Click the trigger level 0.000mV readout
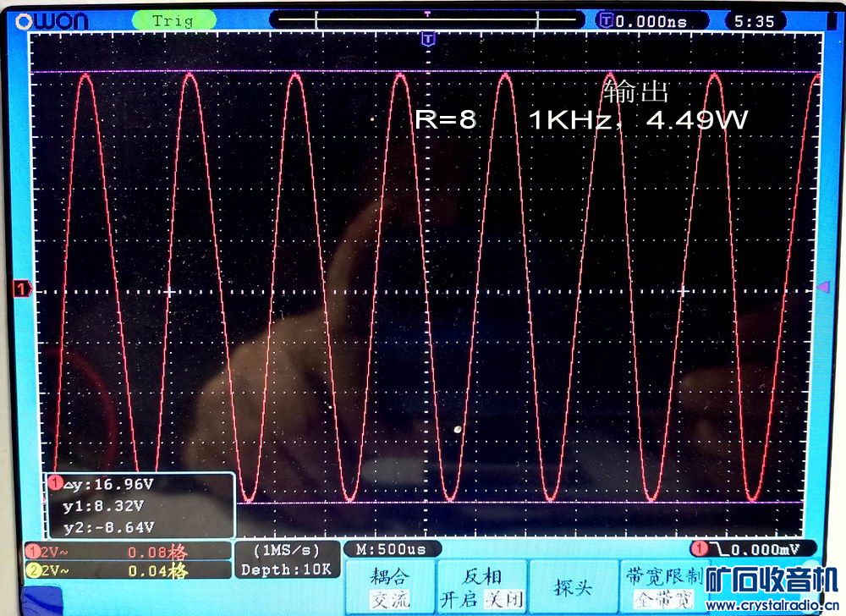This screenshot has width=846, height=616. 765,550
